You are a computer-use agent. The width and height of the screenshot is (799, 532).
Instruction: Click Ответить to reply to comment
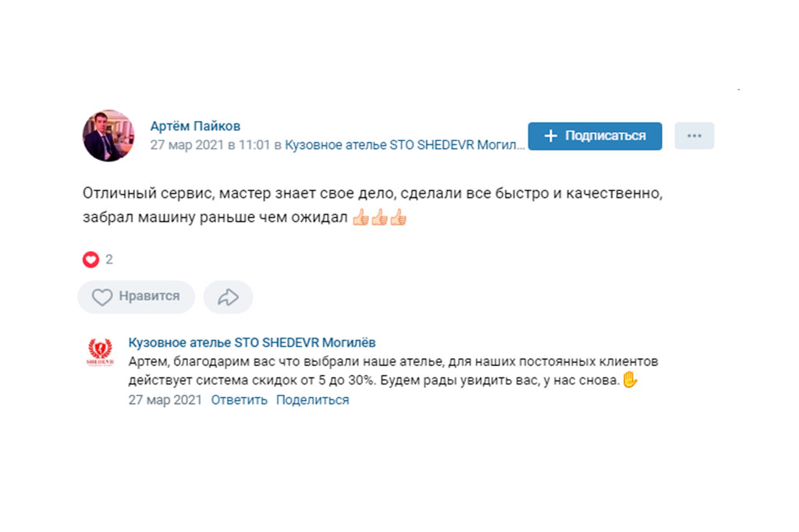pos(239,400)
